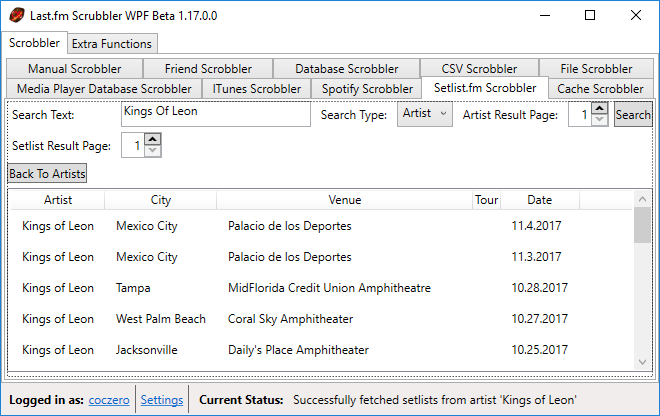Open the Settings link

[162, 400]
